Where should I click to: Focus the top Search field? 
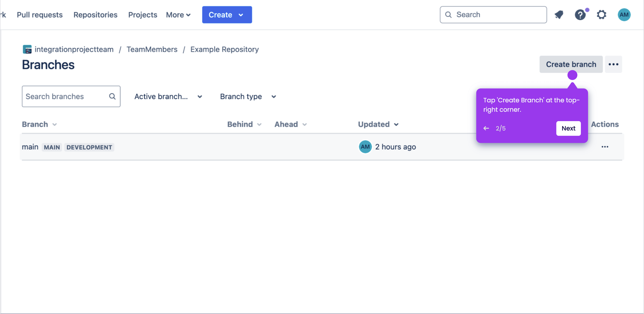click(493, 15)
